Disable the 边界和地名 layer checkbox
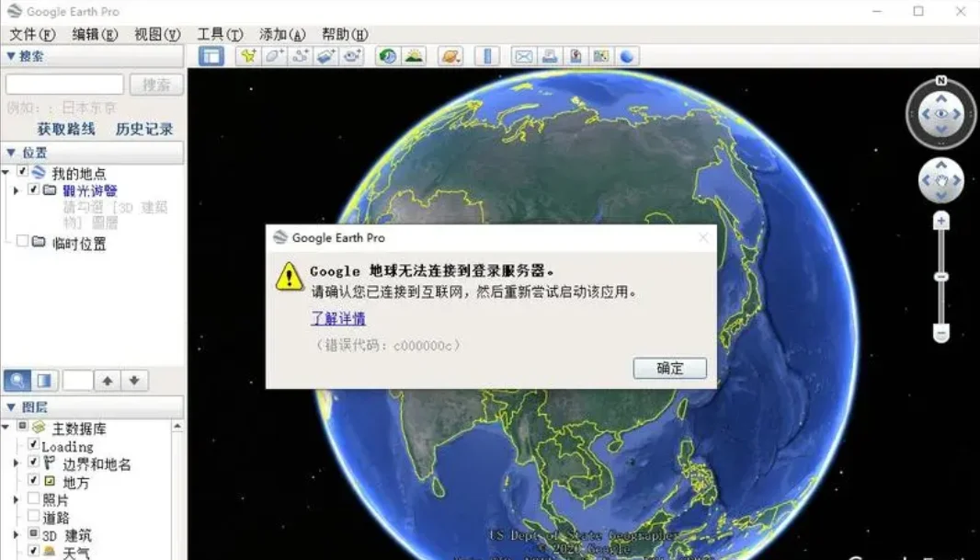The width and height of the screenshot is (980, 560). point(34,463)
